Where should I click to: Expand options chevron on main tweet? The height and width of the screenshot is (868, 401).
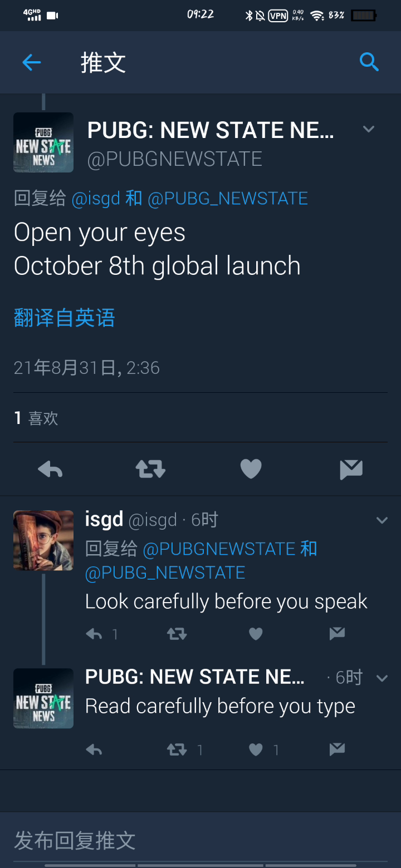368,129
